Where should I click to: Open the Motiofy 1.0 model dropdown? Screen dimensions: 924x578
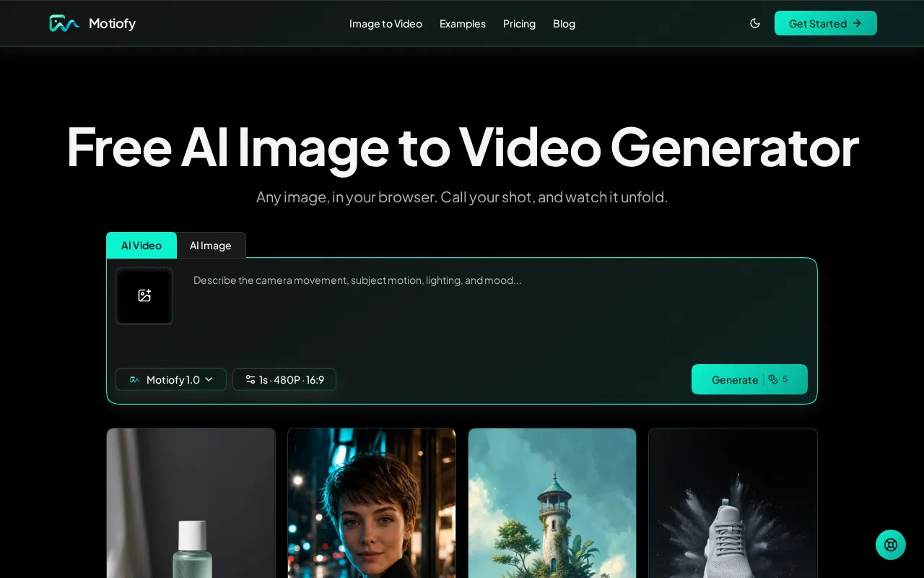click(x=171, y=379)
